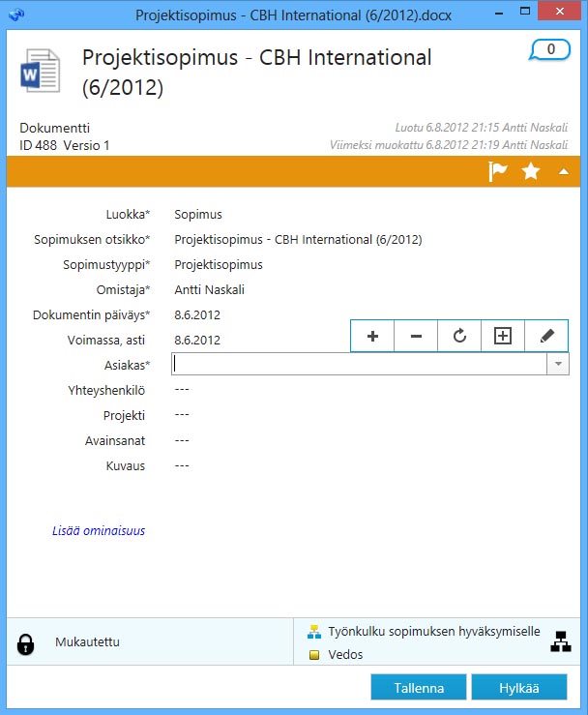
Task: Close the Projektisopimus window
Action: point(559,11)
